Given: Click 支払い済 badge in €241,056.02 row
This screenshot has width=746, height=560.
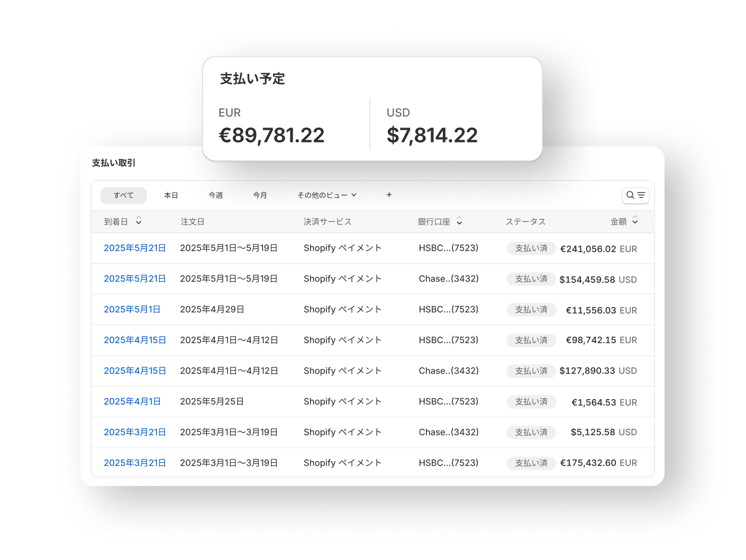Looking at the screenshot, I should [531, 248].
